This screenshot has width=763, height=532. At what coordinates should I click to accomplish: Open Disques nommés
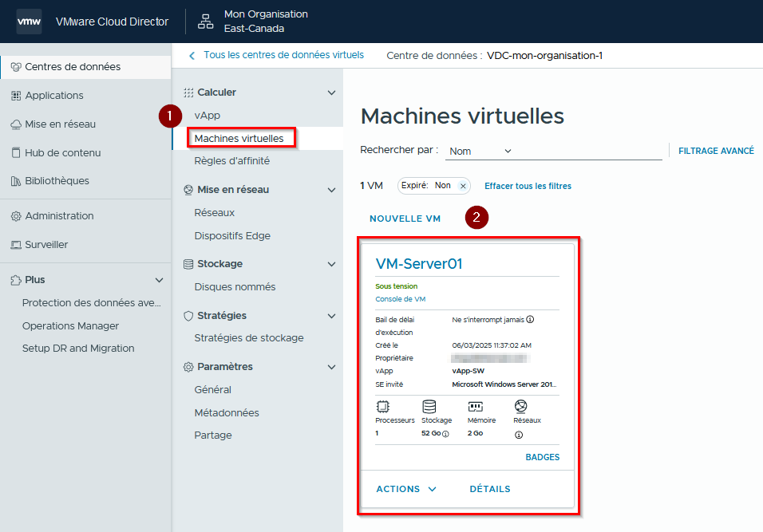235,287
